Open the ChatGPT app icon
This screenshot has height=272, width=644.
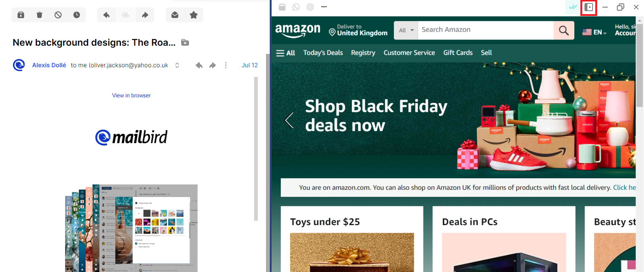310,7
